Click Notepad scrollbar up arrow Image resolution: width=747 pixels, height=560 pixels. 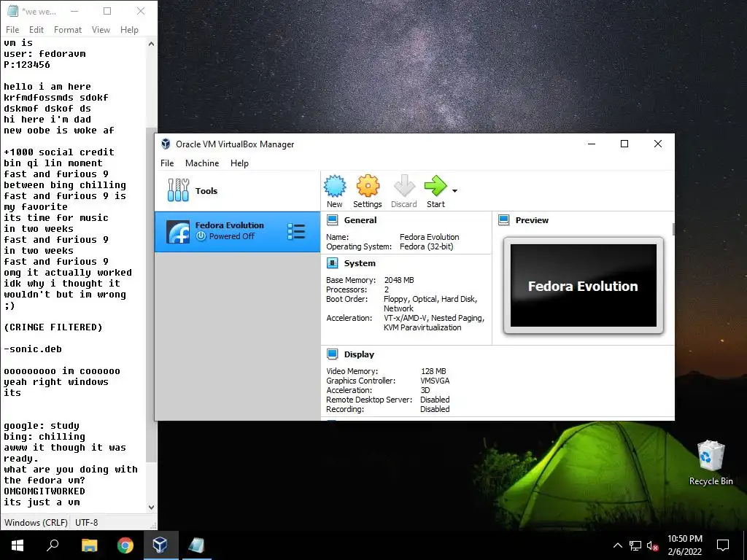(x=151, y=44)
